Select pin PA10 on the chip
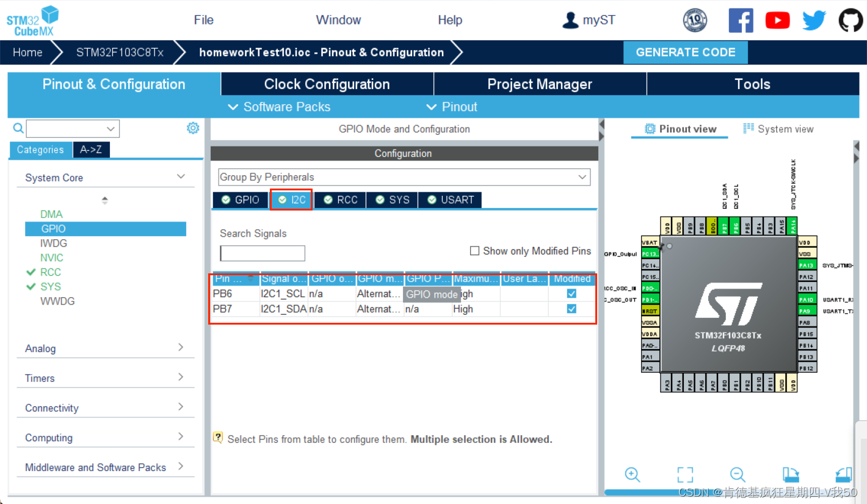867x504 pixels. coord(807,299)
